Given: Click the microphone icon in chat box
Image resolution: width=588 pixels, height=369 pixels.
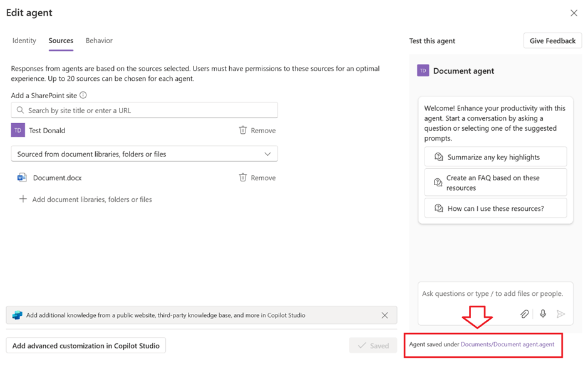Looking at the screenshot, I should point(543,314).
